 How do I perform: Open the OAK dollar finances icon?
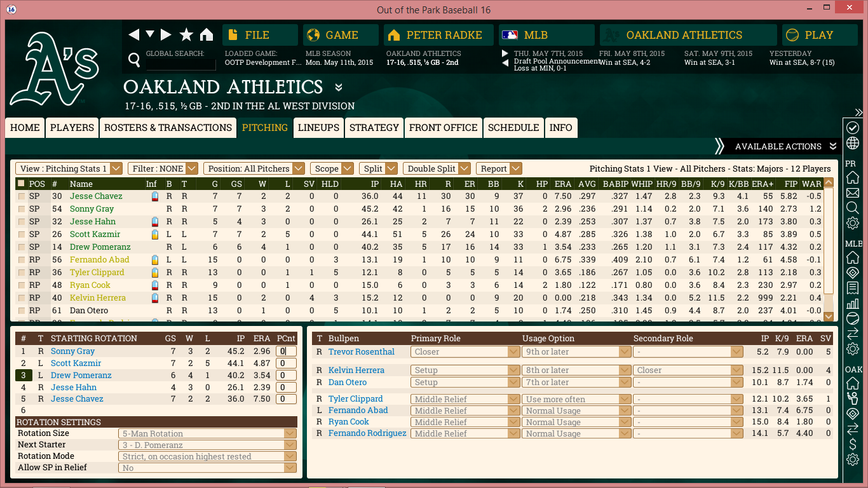pos(853,444)
